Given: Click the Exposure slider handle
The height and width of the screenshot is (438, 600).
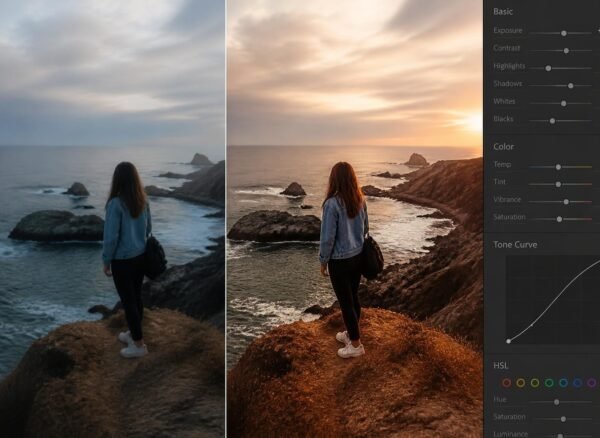Looking at the screenshot, I should [564, 33].
